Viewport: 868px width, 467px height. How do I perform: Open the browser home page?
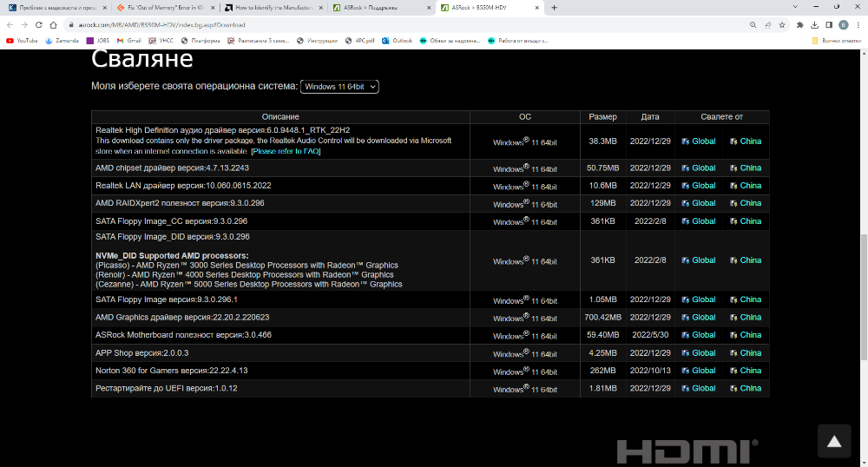pyautogui.click(x=53, y=25)
